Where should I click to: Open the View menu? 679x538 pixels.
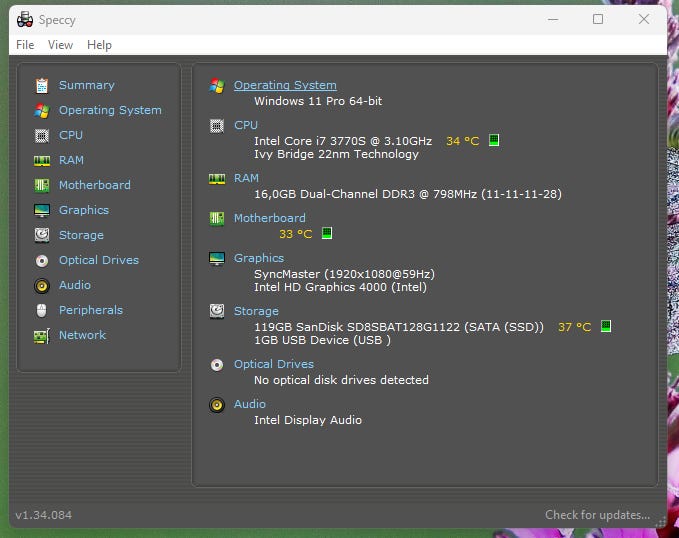[x=60, y=45]
